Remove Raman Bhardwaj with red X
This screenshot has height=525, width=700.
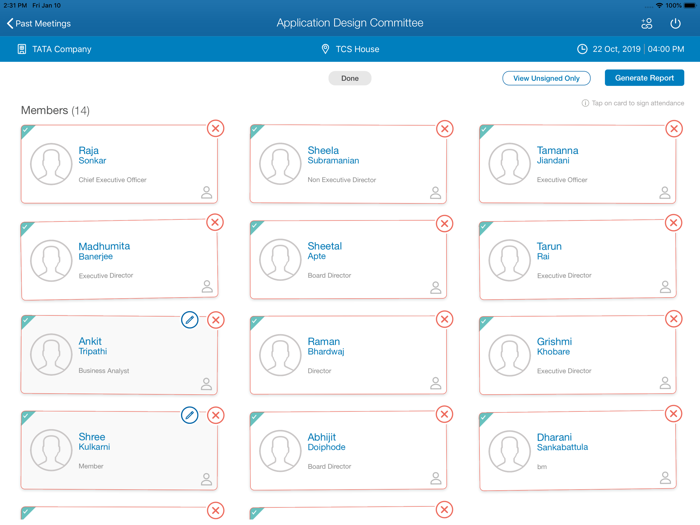pos(445,319)
